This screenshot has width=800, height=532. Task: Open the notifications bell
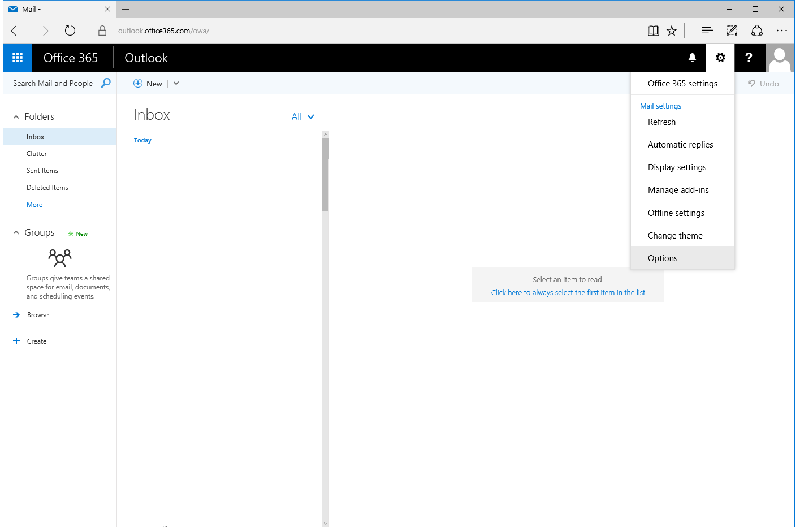click(x=691, y=57)
